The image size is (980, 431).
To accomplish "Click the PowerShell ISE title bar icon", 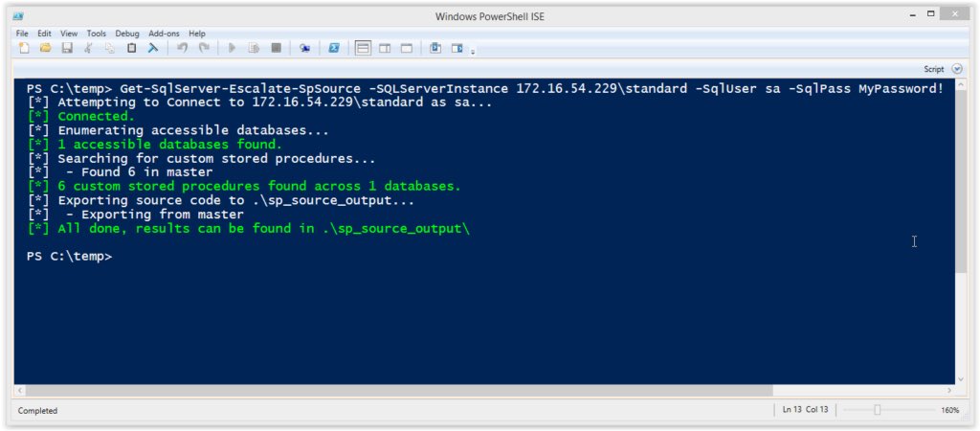I will 18,16.
